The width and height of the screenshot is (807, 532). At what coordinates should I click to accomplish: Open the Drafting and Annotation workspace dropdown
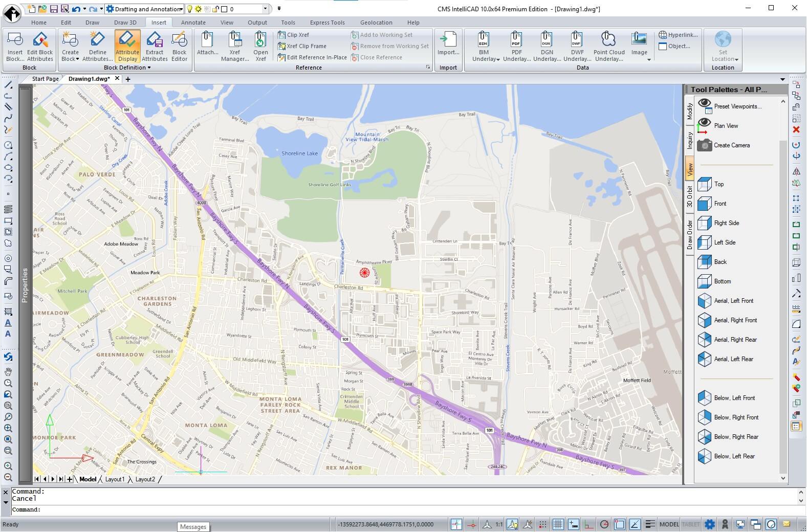tap(181, 9)
